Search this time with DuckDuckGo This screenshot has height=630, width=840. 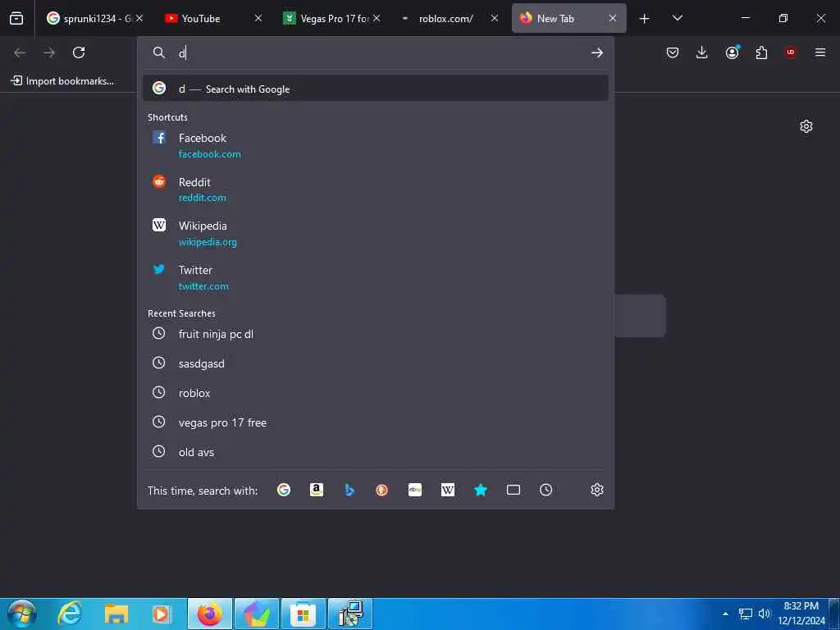[382, 490]
